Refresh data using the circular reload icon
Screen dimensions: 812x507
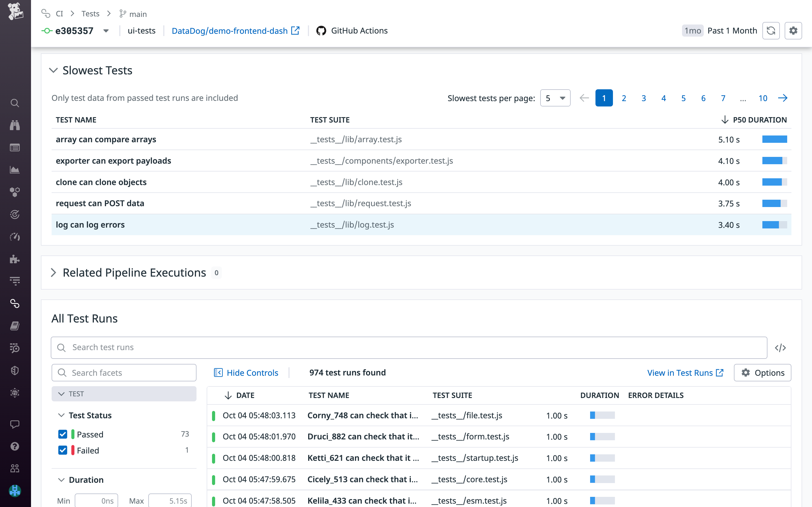[771, 30]
